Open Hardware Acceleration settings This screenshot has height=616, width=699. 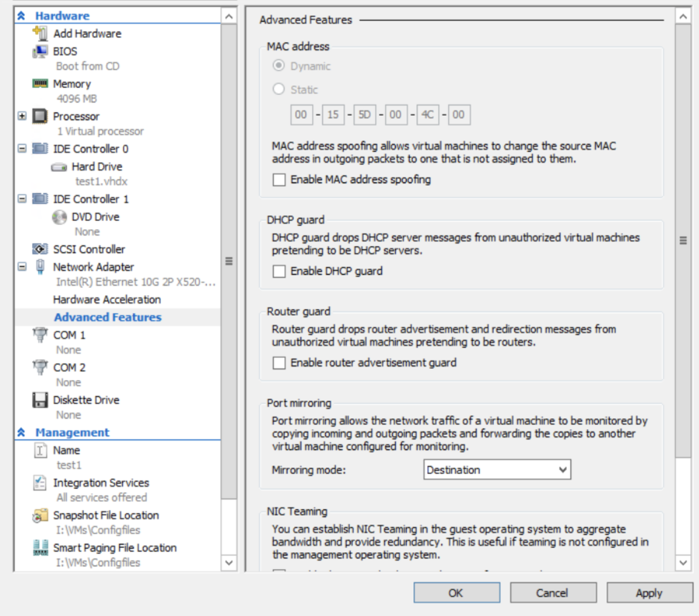click(x=107, y=299)
